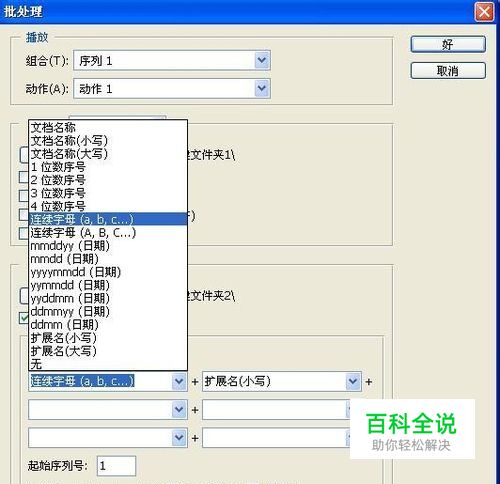Viewport: 500px width, 484px height.
Task: Choose 扩展名(小写) in the open list
Action: click(108, 338)
